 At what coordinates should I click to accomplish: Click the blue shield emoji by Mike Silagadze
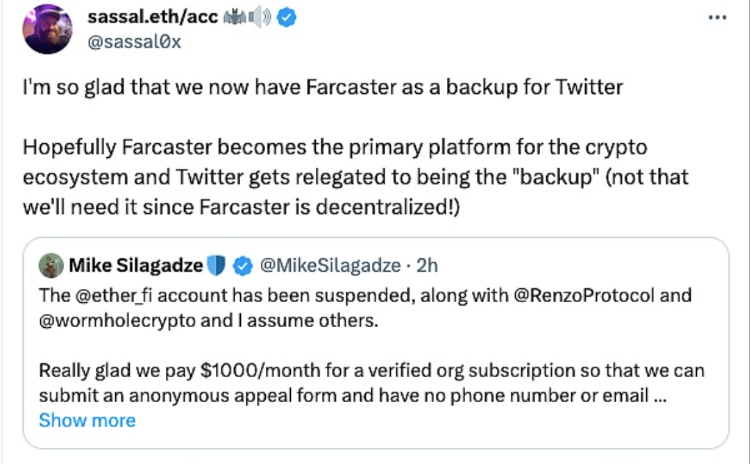[x=218, y=266]
